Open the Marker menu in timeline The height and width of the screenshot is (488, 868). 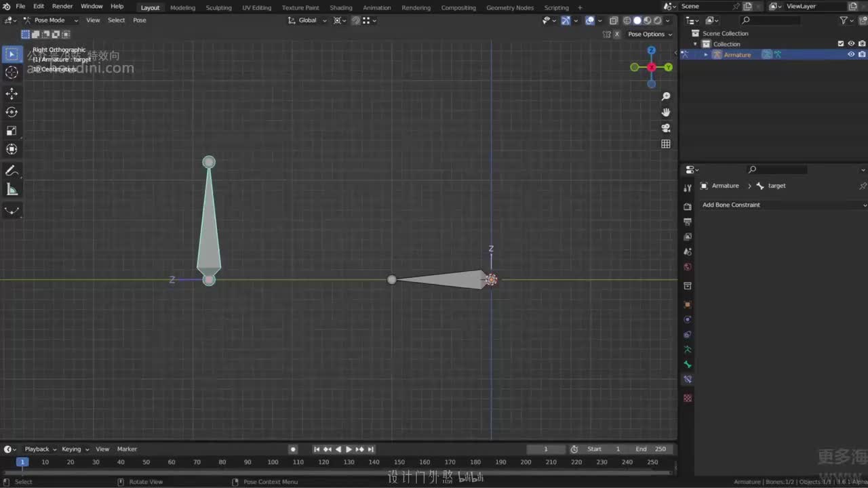(127, 449)
